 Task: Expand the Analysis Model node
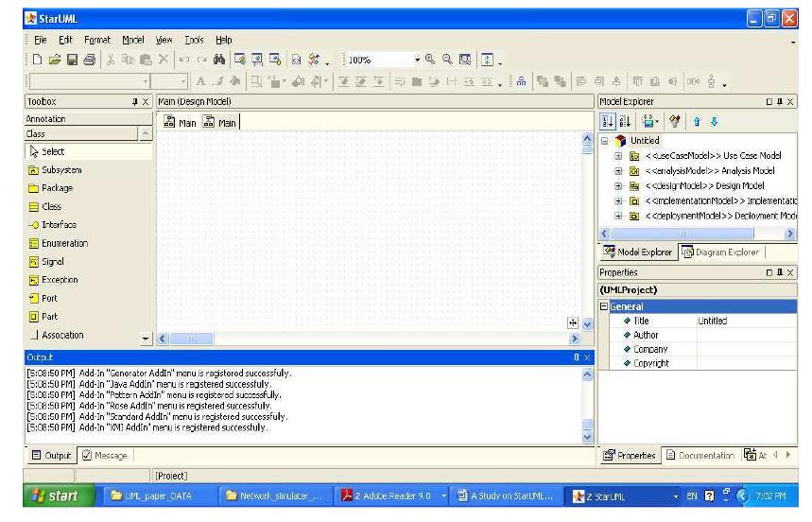coord(618,171)
